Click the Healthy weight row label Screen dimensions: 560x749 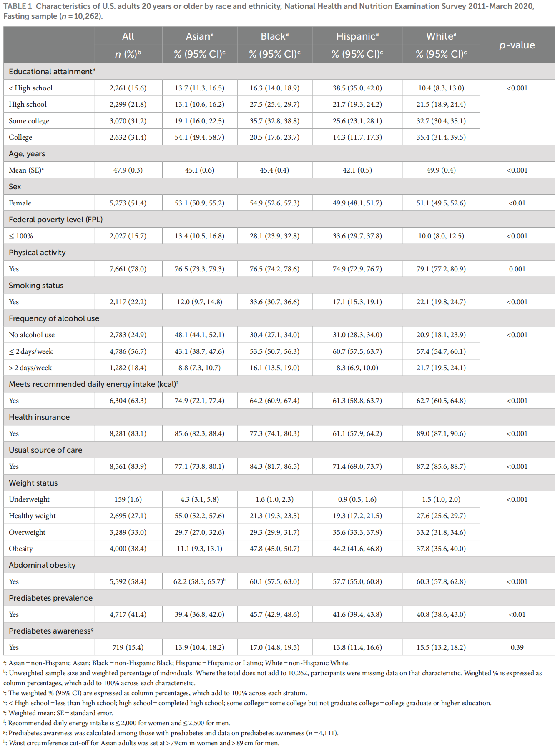coord(32,516)
